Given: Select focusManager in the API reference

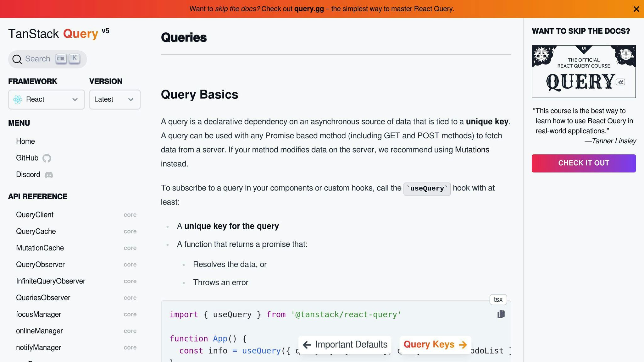Looking at the screenshot, I should [39, 314].
